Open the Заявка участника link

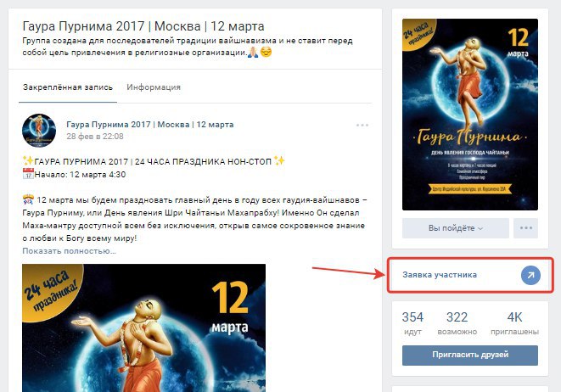tap(440, 275)
